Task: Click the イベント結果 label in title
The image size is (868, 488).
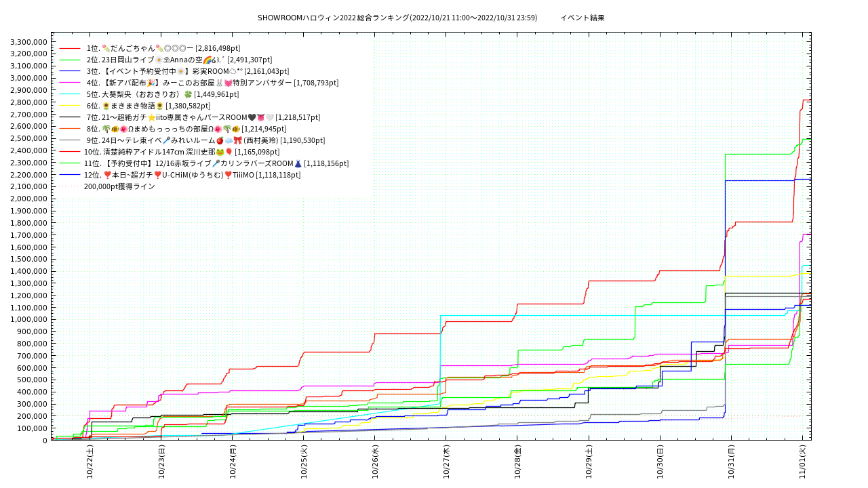Action: pyautogui.click(x=582, y=18)
